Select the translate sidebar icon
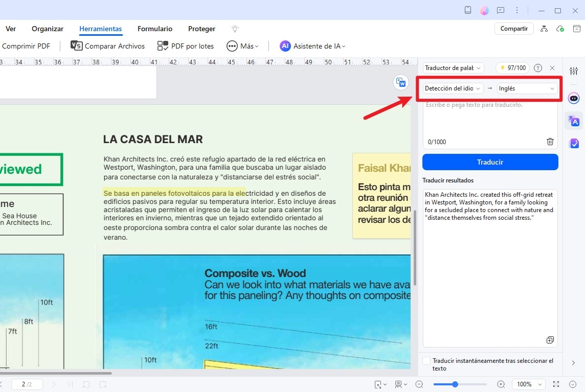Image resolution: width=585 pixels, height=392 pixels. click(574, 121)
